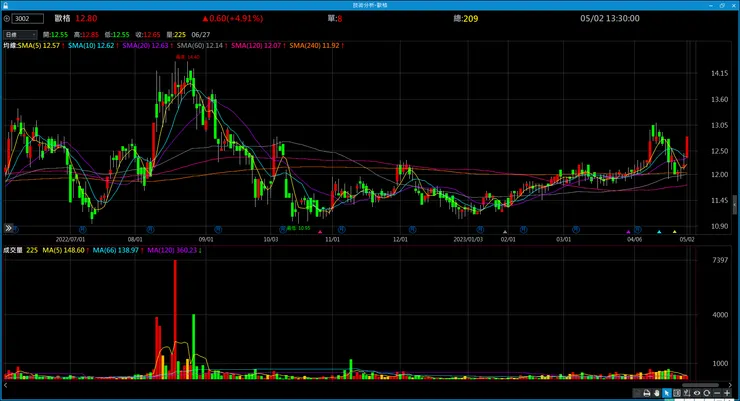This screenshot has height=401, width=740.
Task: Click the volume MA(66) 138.97 label
Action: (116, 250)
